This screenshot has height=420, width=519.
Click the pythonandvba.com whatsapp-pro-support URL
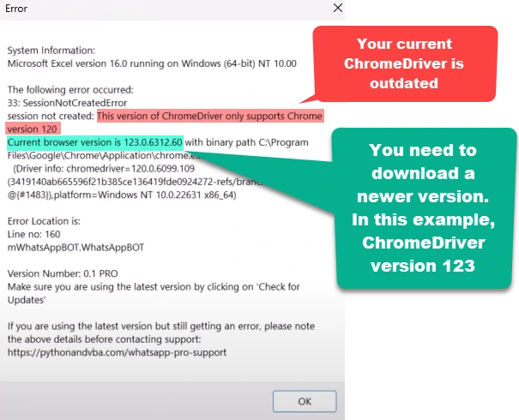click(x=117, y=352)
